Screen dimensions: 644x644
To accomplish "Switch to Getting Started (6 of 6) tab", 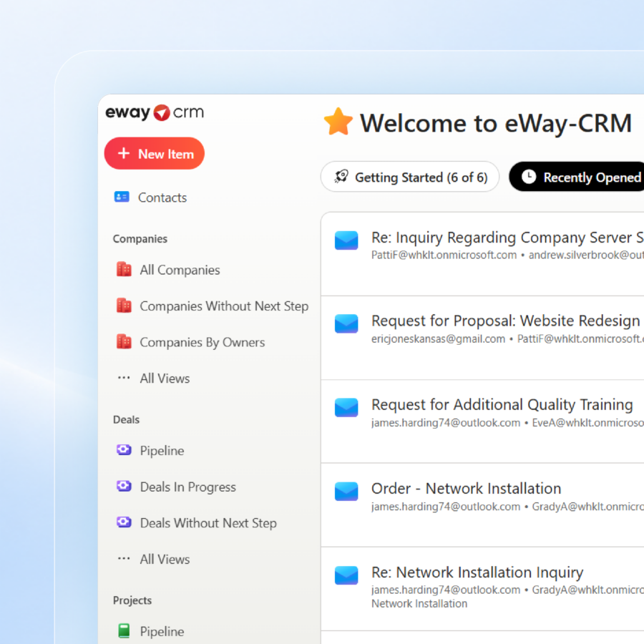I will (x=410, y=177).
